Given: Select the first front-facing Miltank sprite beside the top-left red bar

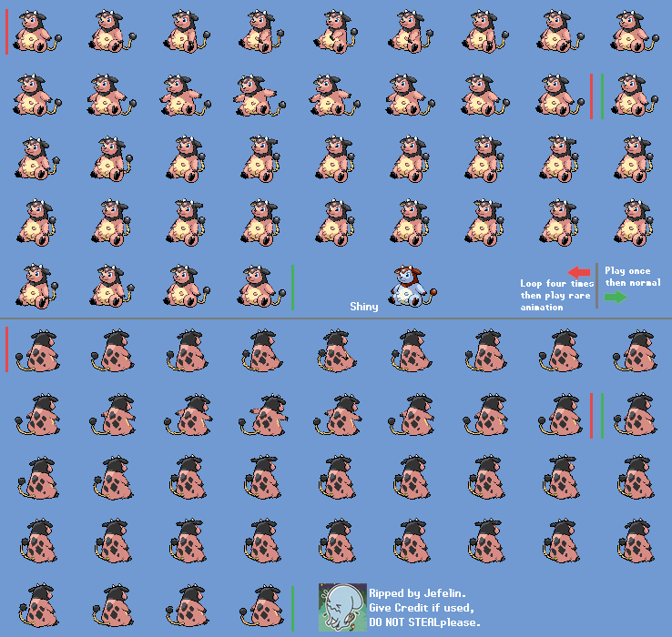Looking at the screenshot, I should pyautogui.click(x=37, y=32).
